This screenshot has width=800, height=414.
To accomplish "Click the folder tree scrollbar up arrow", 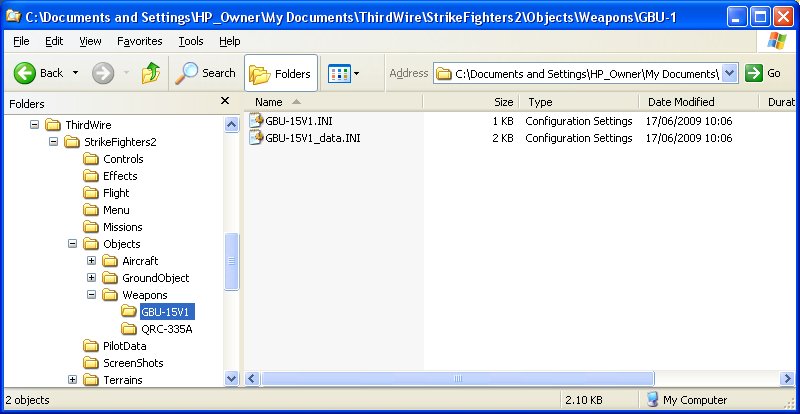I will point(232,124).
